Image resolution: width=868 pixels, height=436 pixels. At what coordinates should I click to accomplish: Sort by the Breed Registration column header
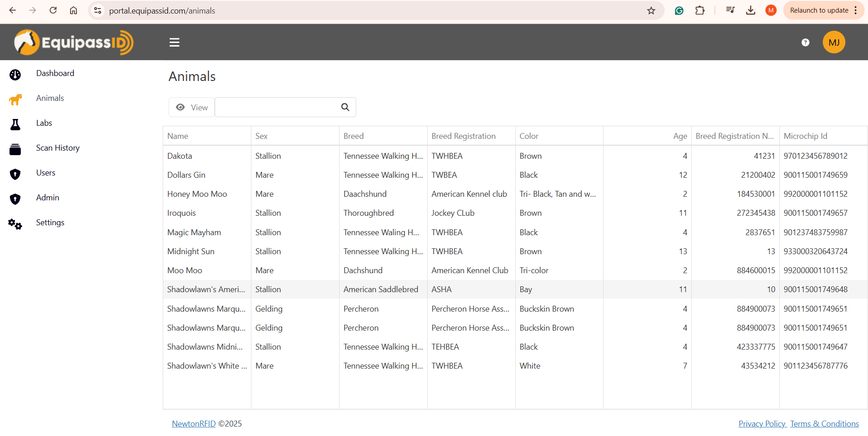472,136
